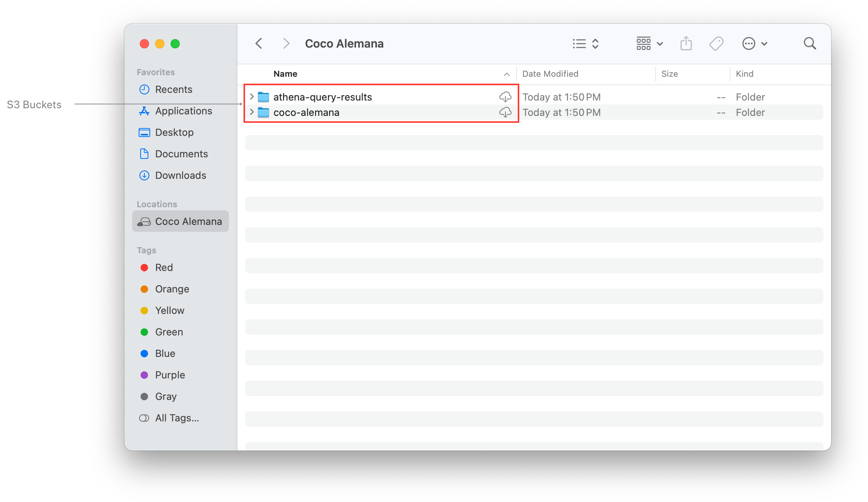Viewport: 868px width, 502px height.
Task: Click the Edit Tags icon
Action: click(716, 43)
